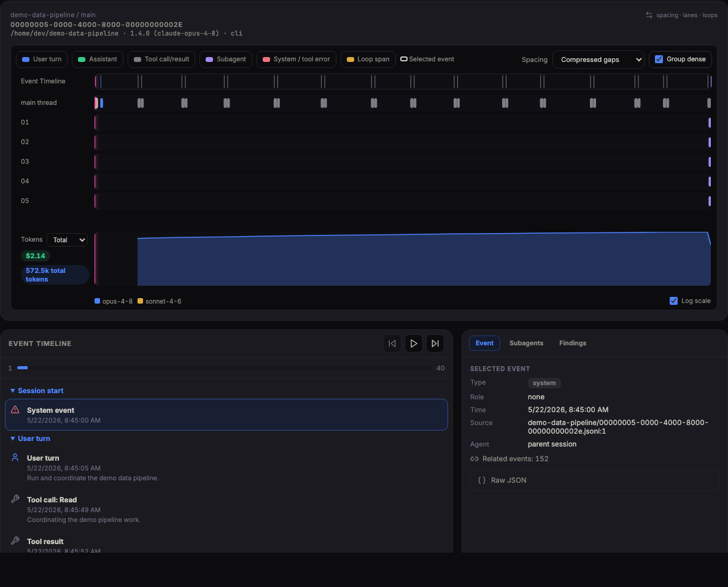Click the Event Timeline row label
This screenshot has height=587, width=728.
tap(43, 81)
